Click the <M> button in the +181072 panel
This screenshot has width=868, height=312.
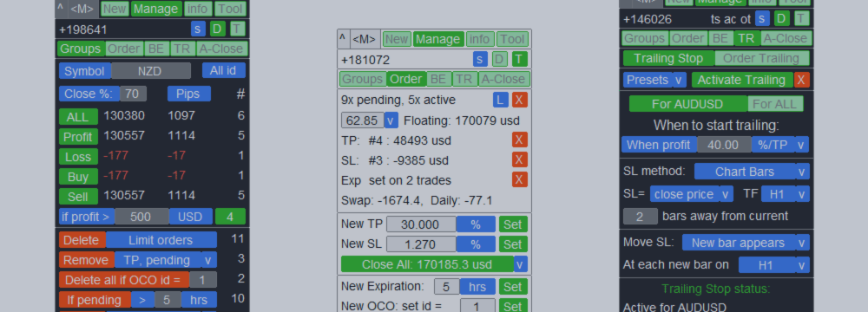tap(365, 39)
